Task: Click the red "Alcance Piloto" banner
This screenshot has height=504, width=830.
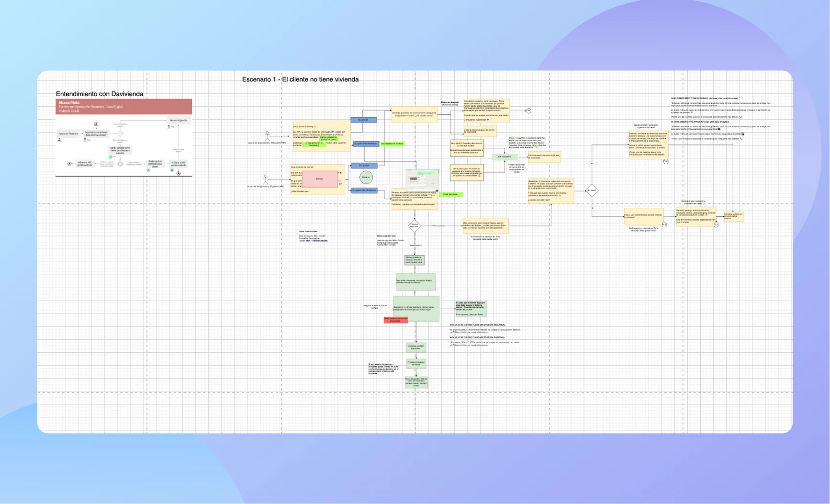Action: pos(124,106)
